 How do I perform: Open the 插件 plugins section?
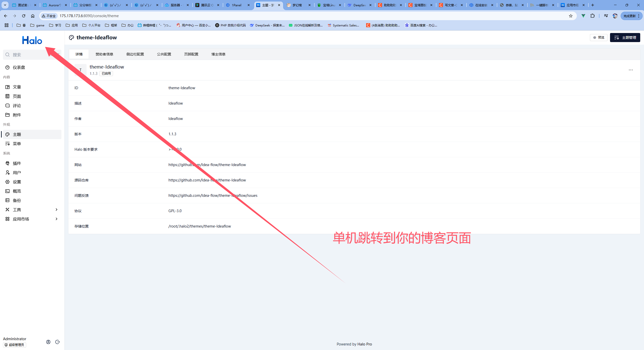click(17, 163)
